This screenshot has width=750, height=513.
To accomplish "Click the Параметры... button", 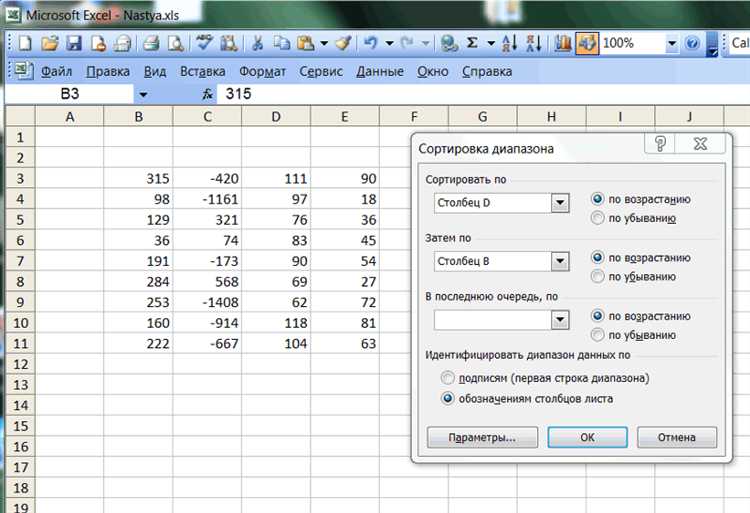I will tap(482, 437).
